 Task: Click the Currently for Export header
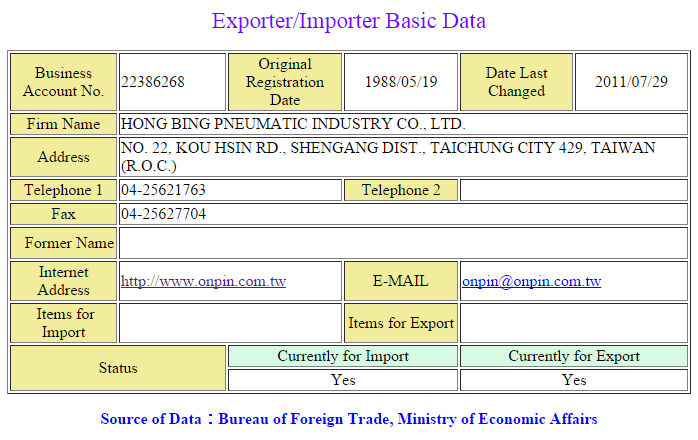coord(574,356)
